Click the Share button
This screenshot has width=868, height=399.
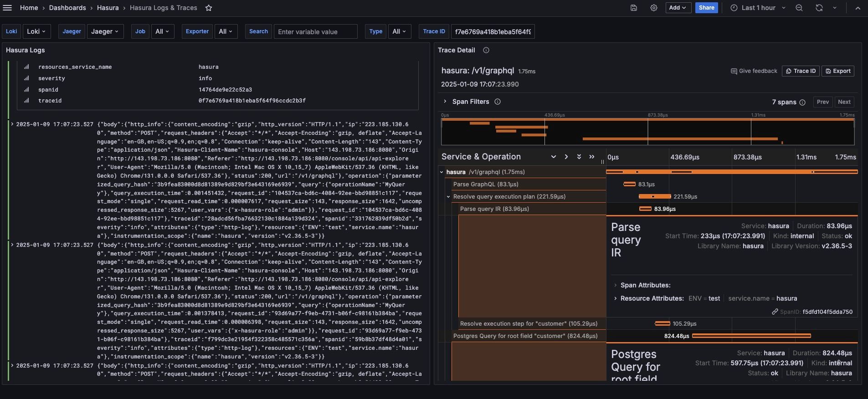coord(706,8)
